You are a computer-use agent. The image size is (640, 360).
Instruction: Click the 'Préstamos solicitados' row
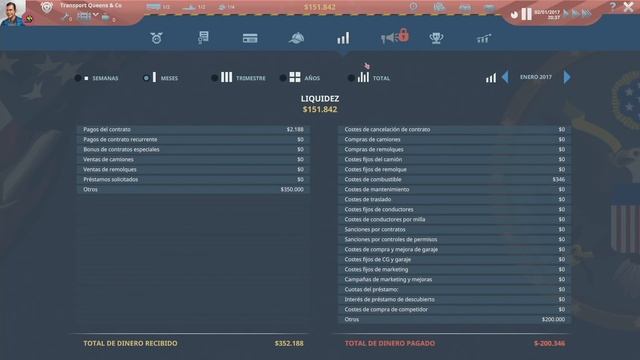pos(193,180)
